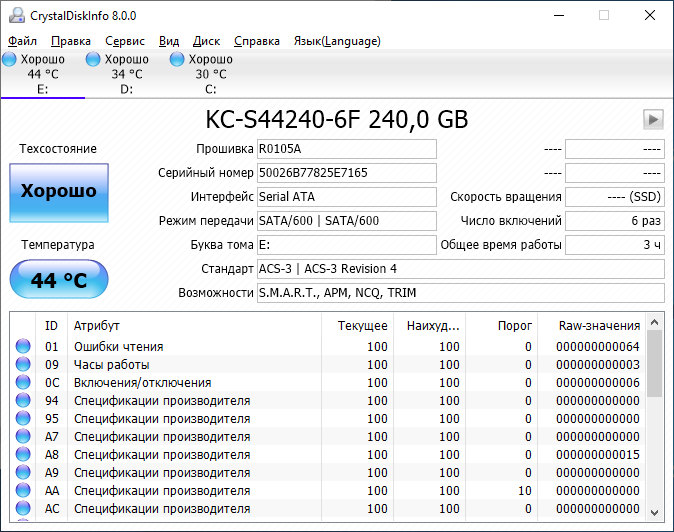This screenshot has width=674, height=532.
Task: Select the Ошибки чтения attribute text
Action: point(119,347)
